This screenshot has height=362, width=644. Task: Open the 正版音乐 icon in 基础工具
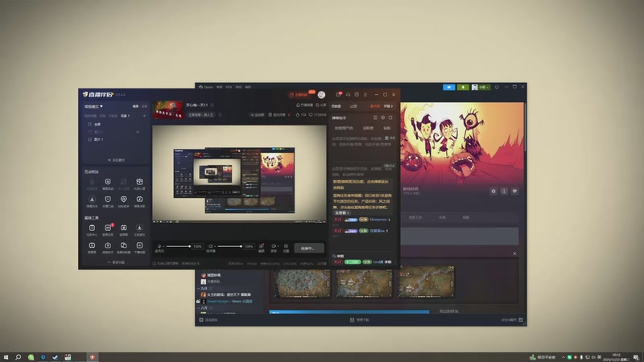[139, 228]
